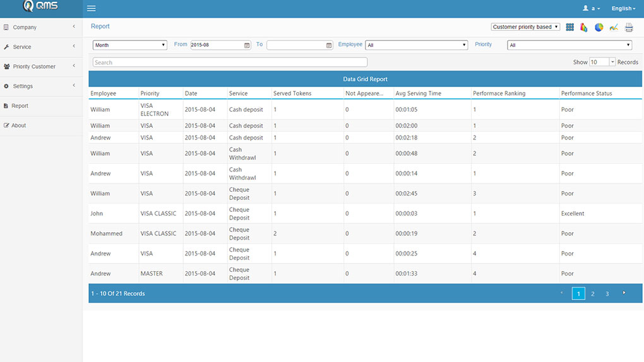Focus the Search input field

pos(230,62)
